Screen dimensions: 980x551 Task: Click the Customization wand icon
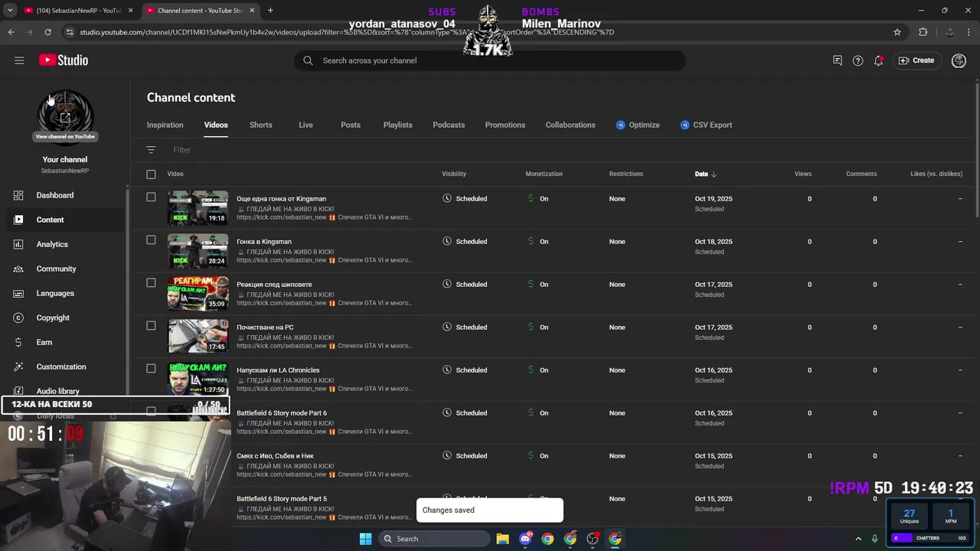pyautogui.click(x=18, y=367)
